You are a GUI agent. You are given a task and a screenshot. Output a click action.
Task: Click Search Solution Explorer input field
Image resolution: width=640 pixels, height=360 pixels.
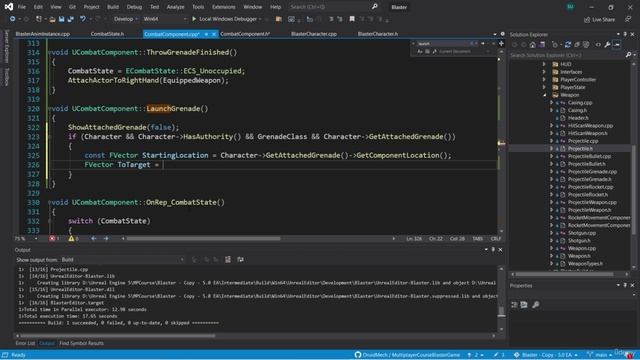click(567, 55)
